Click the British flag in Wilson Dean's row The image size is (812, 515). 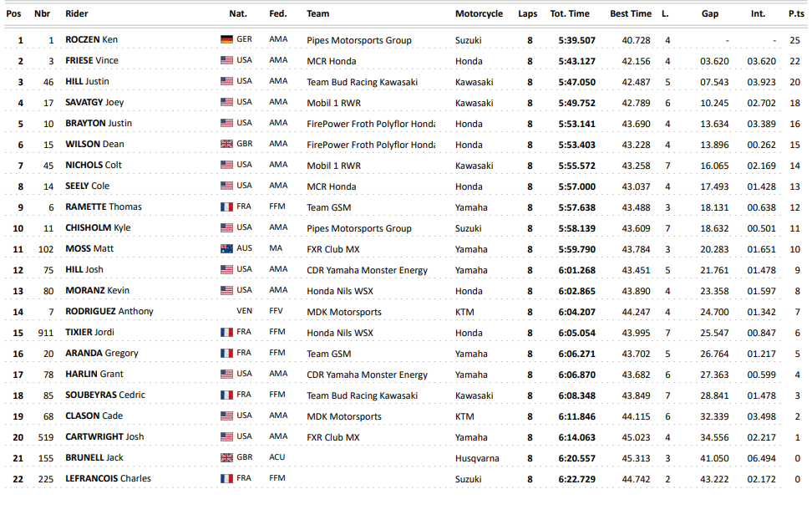pos(226,144)
